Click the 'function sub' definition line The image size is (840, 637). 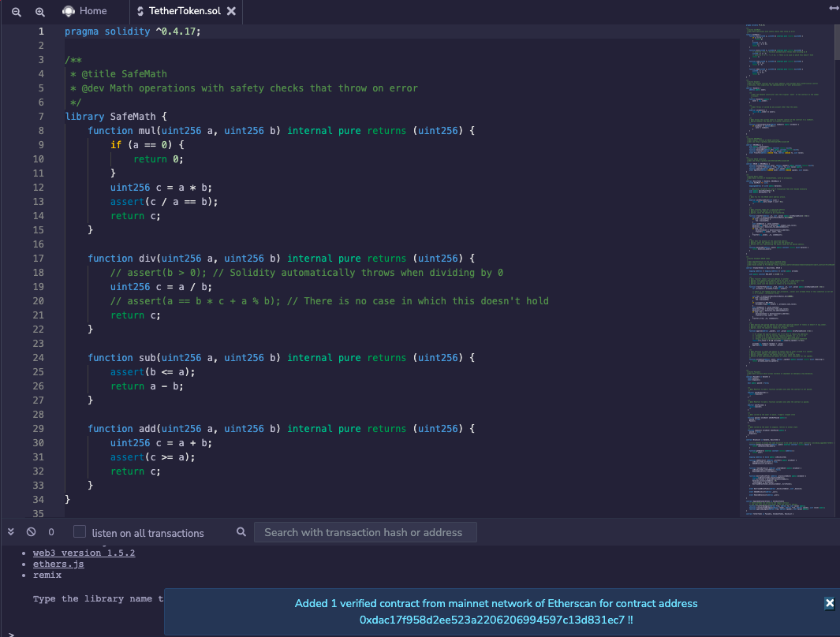[282, 358]
